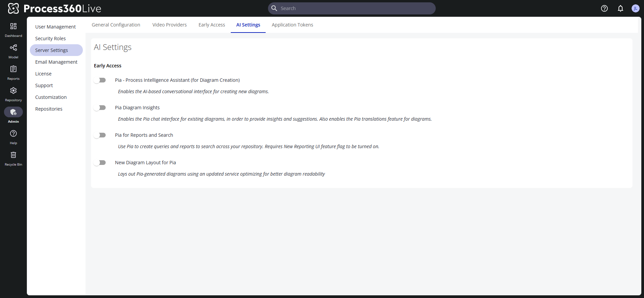
Task: Open Security Roles menu item
Action: pos(56,39)
